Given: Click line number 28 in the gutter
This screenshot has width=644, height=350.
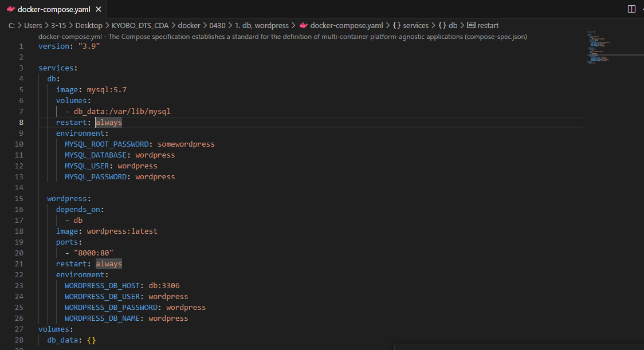Looking at the screenshot, I should pos(19,340).
